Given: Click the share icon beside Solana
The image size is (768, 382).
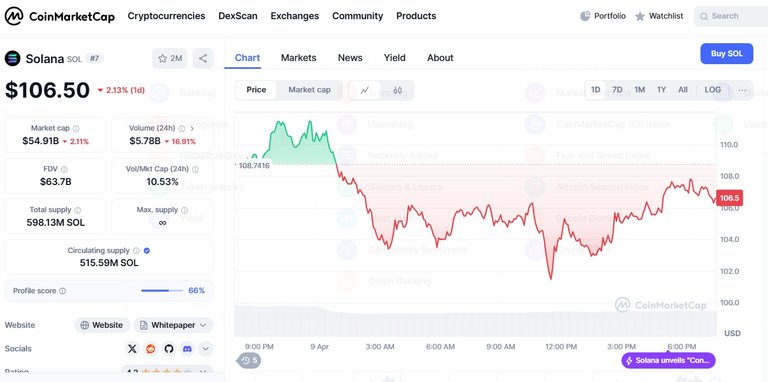Looking at the screenshot, I should coord(203,59).
